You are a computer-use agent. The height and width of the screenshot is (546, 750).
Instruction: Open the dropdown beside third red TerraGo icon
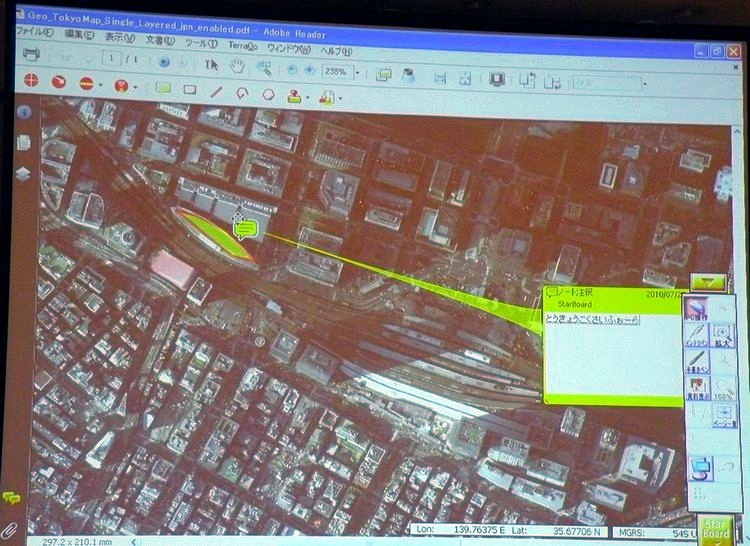pos(100,85)
